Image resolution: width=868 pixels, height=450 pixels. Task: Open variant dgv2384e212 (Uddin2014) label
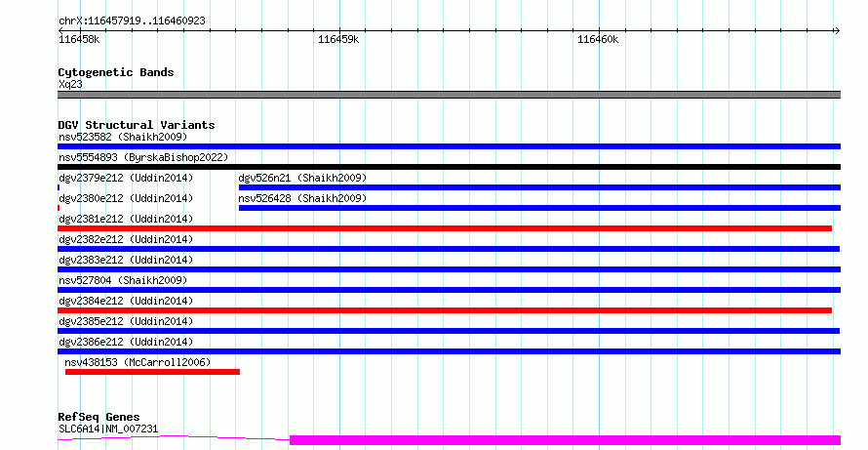pyautogui.click(x=126, y=301)
